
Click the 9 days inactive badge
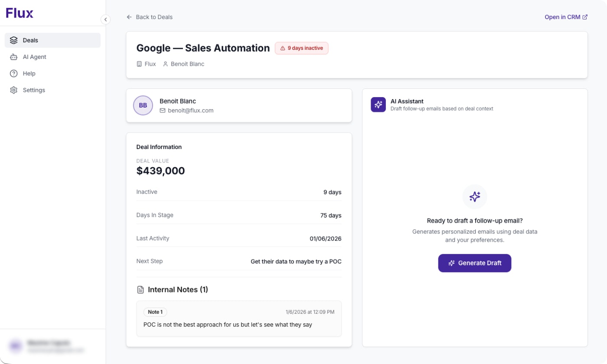pos(302,48)
